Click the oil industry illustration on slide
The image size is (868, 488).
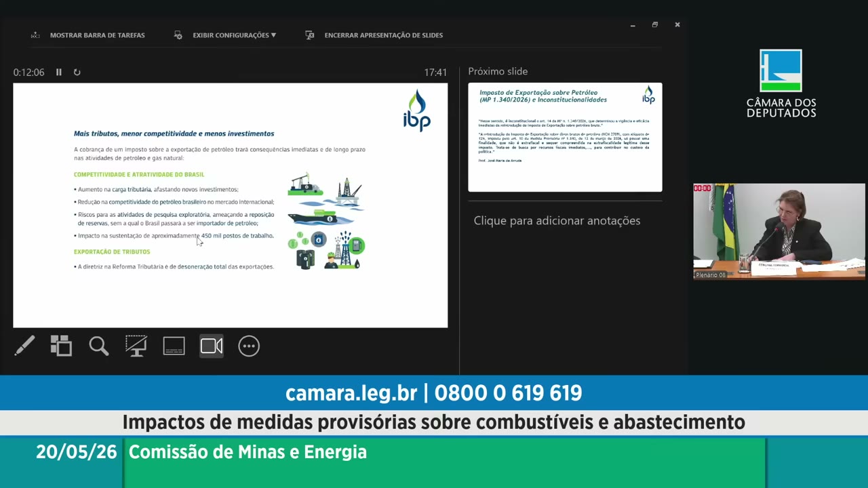click(327, 222)
